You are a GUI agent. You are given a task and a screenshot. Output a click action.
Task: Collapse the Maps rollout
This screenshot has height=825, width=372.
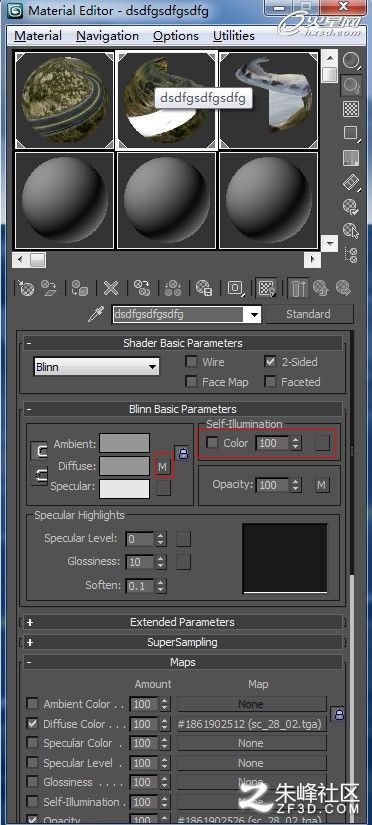[x=182, y=662]
